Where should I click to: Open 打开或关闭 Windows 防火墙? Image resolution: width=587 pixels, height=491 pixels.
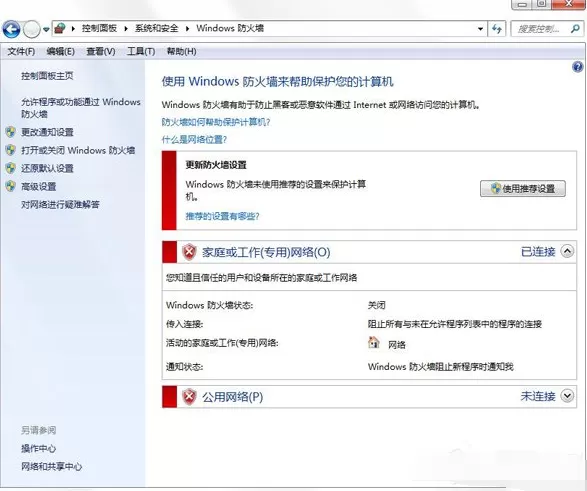pyautogui.click(x=78, y=150)
